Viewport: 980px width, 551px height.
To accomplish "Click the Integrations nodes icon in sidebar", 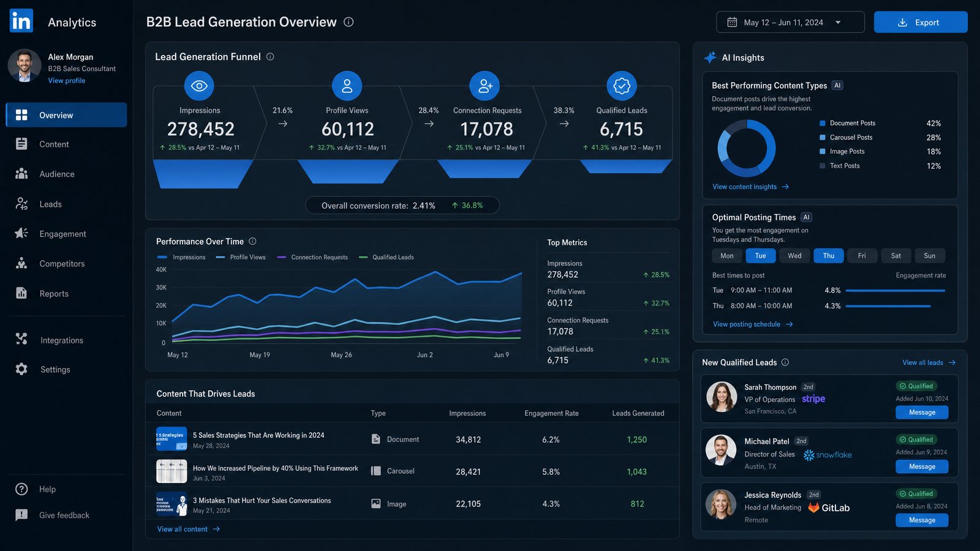I will tap(21, 339).
